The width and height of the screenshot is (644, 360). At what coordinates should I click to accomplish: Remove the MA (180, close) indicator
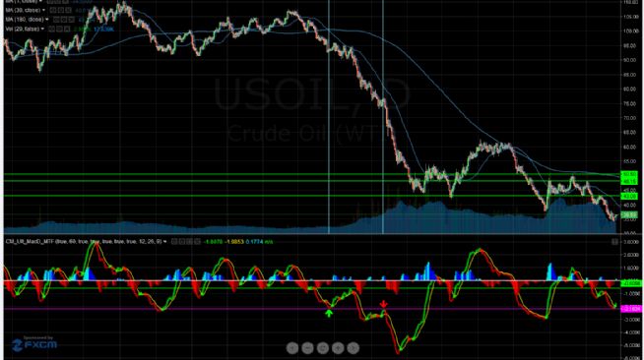pyautogui.click(x=72, y=20)
